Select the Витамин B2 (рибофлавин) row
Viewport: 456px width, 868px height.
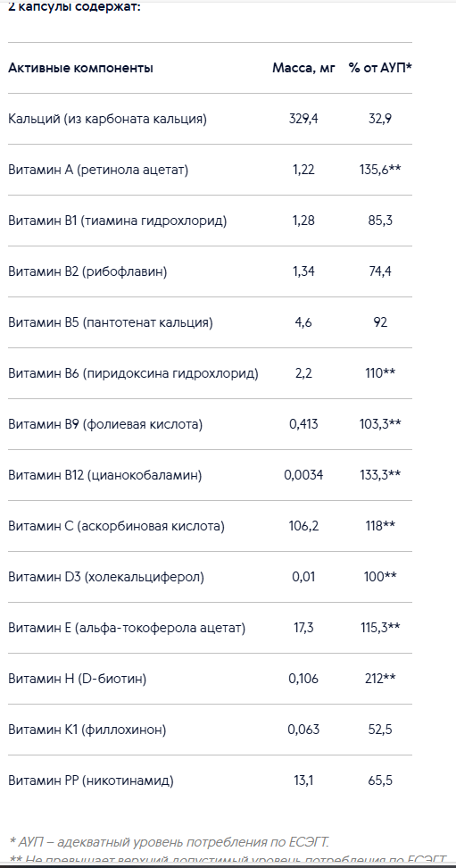pyautogui.click(x=211, y=271)
